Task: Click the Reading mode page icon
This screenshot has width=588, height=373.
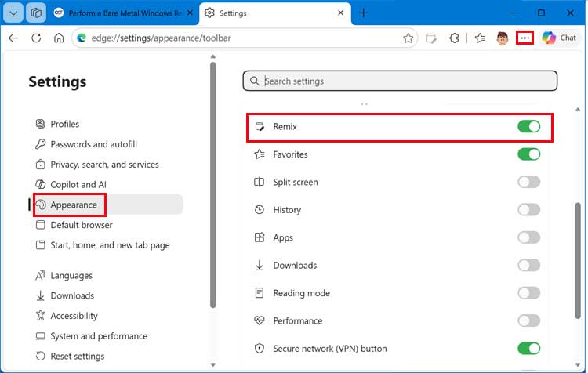Action: [260, 293]
